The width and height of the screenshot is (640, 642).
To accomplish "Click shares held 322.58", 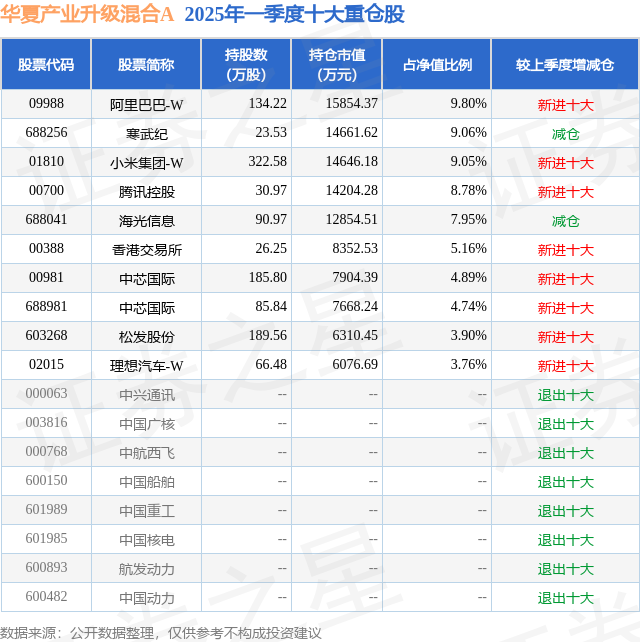I will (267, 162).
